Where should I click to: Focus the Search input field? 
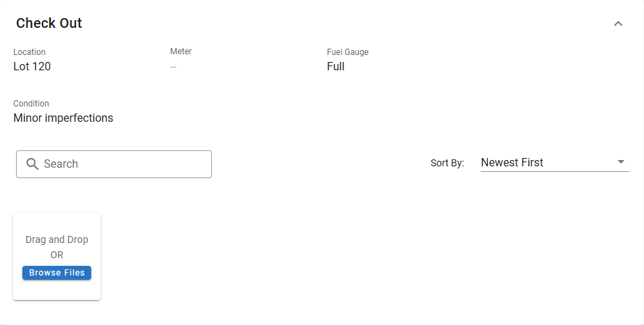click(x=122, y=164)
